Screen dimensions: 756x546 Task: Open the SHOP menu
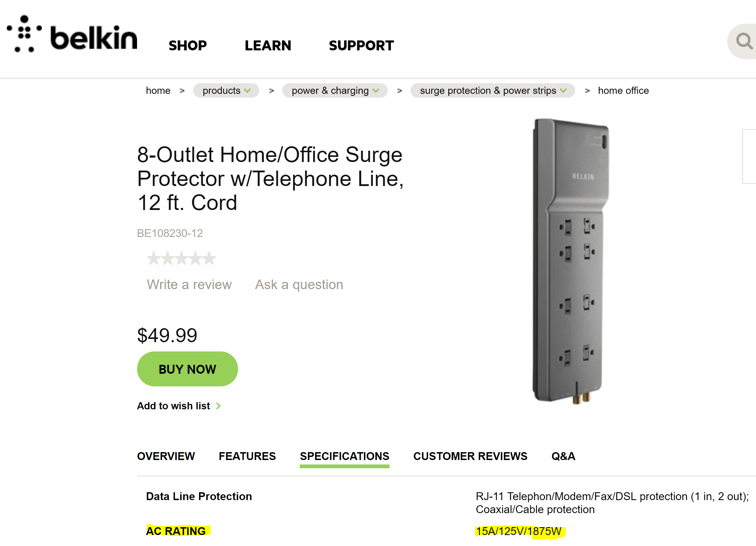tap(188, 46)
